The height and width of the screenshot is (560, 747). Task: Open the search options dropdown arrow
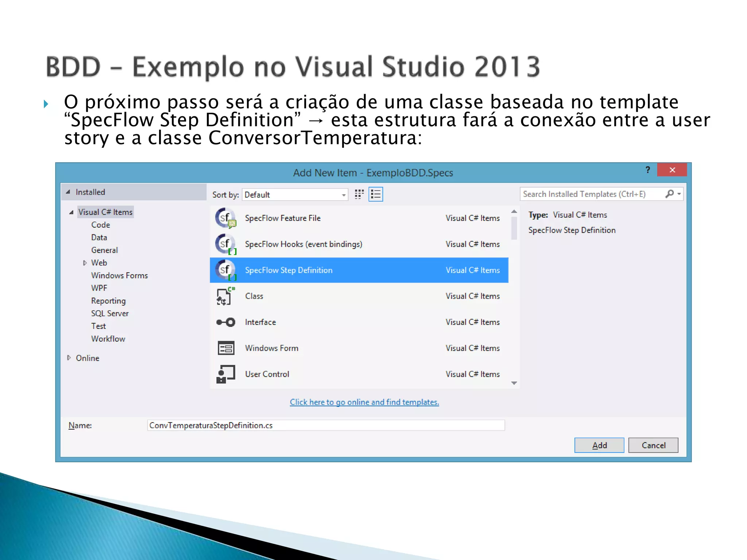click(x=679, y=194)
